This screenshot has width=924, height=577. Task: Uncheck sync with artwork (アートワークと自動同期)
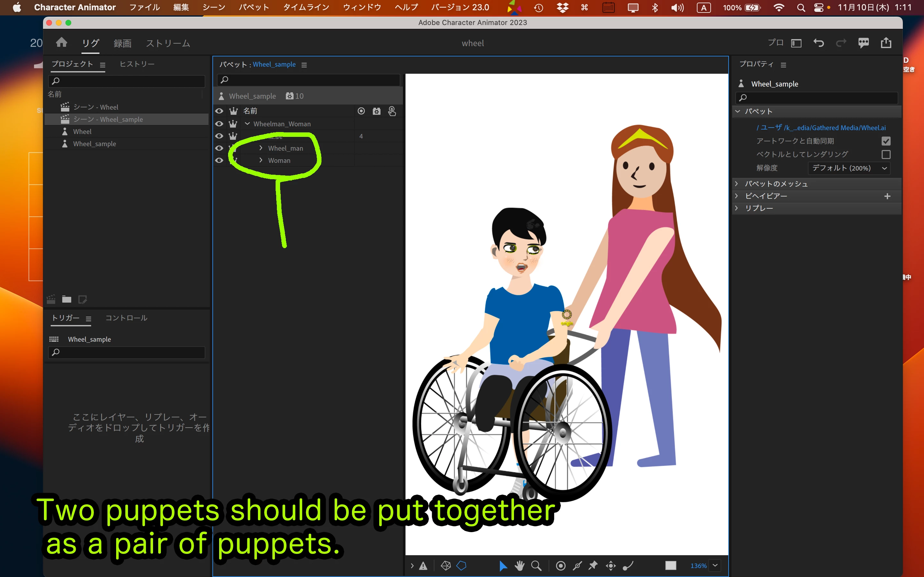[886, 141]
